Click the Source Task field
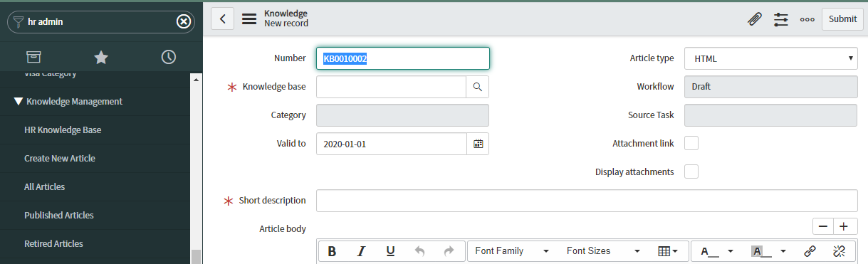This screenshot has width=868, height=264. coord(770,115)
